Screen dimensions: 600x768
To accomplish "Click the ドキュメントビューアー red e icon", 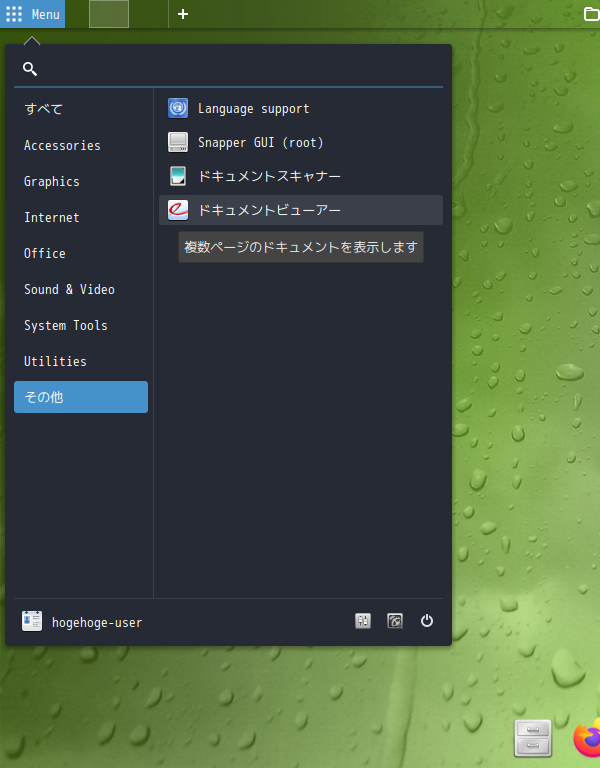I will click(x=178, y=210).
